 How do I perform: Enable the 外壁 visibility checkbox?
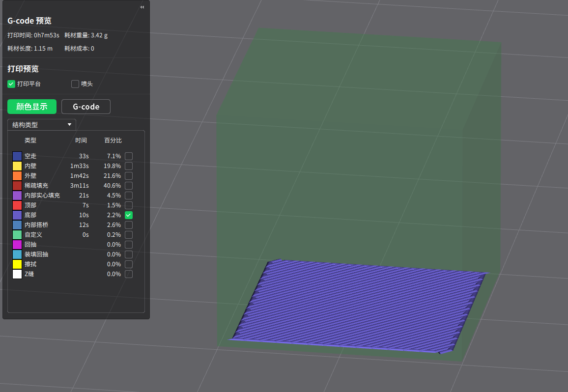pos(129,176)
